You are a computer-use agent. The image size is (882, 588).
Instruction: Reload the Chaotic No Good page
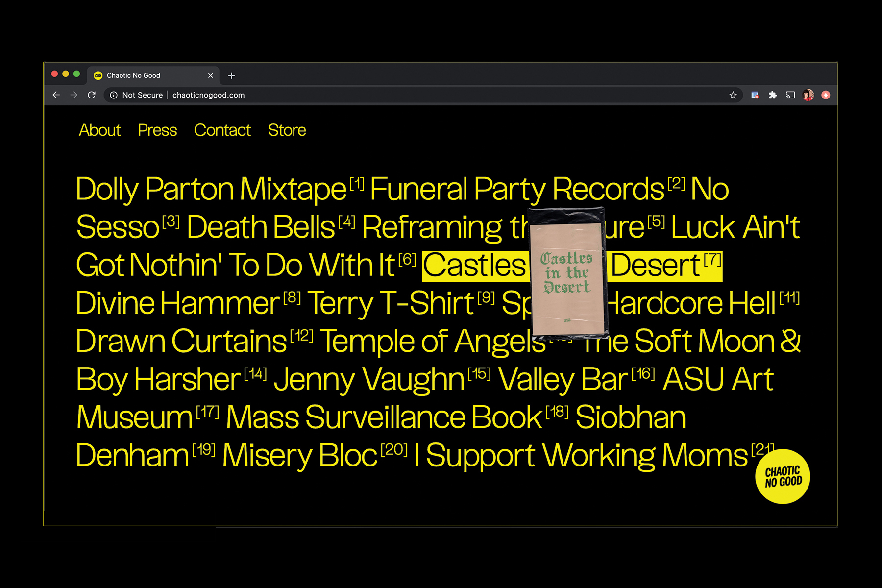pos(92,95)
